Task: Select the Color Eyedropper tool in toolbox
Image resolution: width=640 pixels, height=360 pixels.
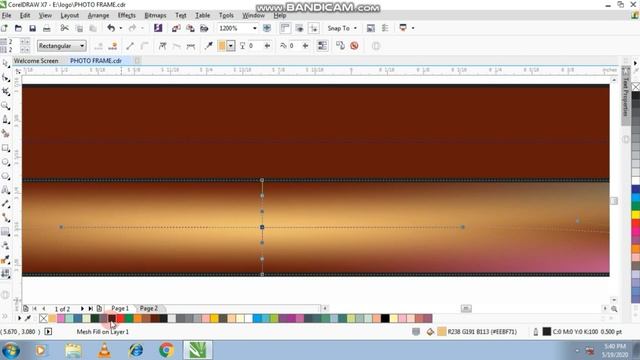Action: pos(5,259)
